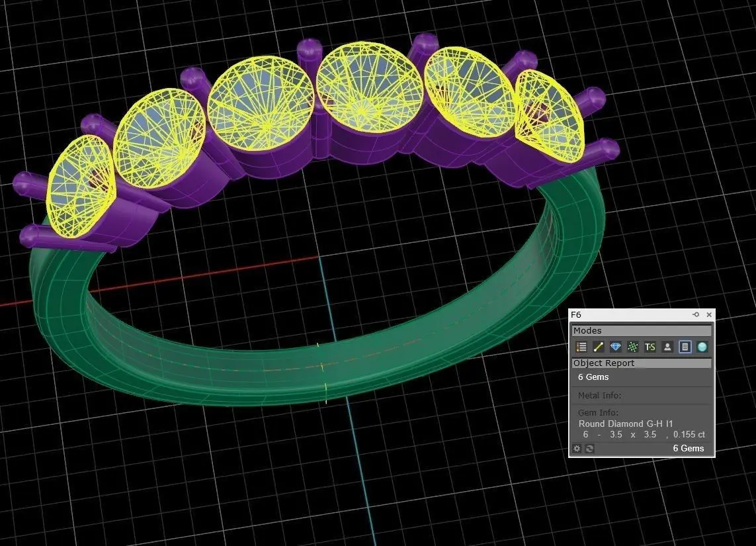Select 'Round Diamond G-H I1' gem entry
Viewport: 756px width, 546px height.
(626, 424)
